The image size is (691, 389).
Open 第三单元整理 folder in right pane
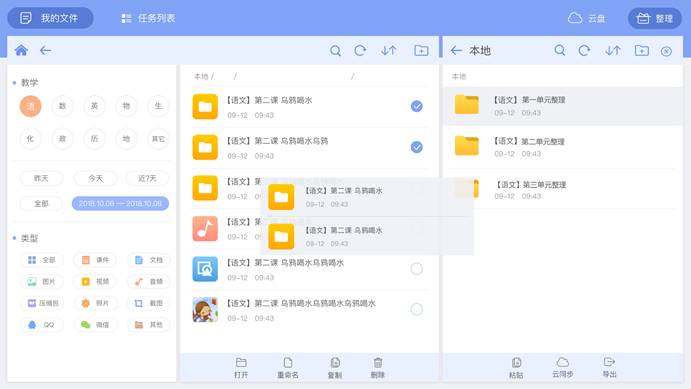click(563, 189)
